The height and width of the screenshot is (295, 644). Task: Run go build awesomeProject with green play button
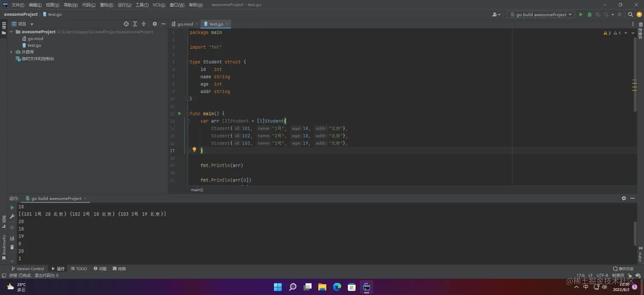581,14
